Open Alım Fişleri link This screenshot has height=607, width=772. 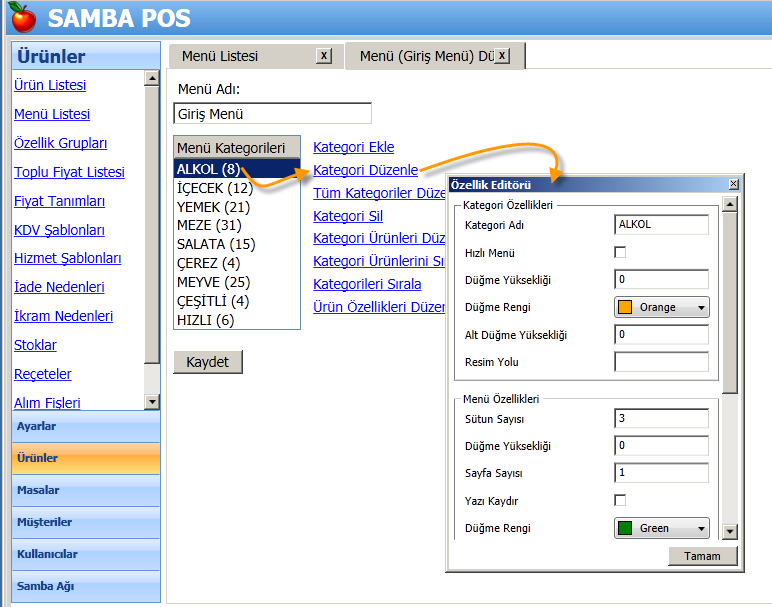[47, 403]
